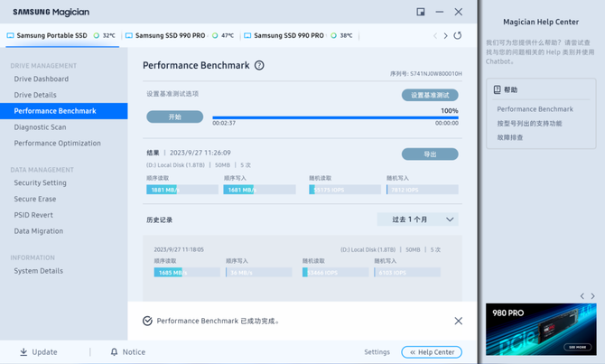Refresh the drive list with the reload icon
This screenshot has width=605, height=364.
point(458,35)
